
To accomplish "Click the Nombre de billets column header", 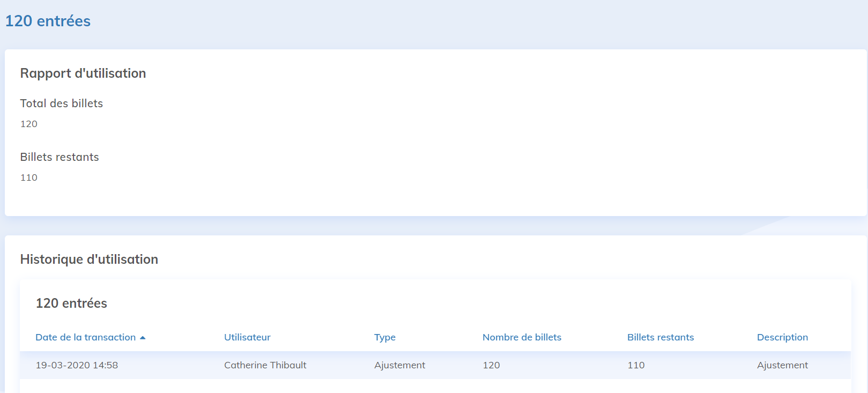I will (522, 337).
